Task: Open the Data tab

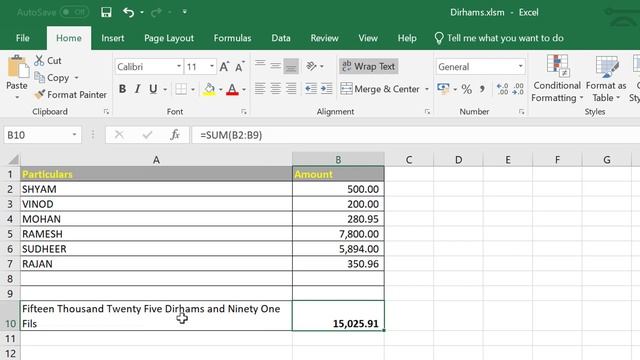Action: coord(281,38)
